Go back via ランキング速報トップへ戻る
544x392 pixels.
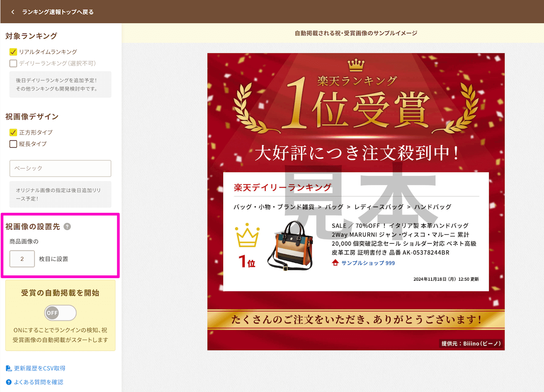[x=58, y=12]
